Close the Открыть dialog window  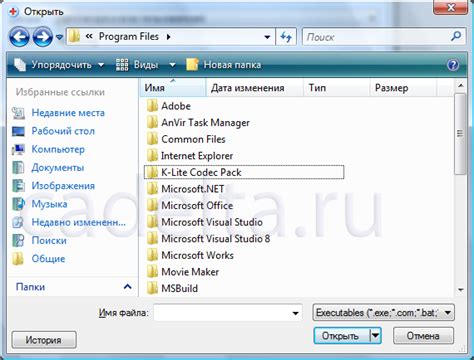tap(451, 7)
